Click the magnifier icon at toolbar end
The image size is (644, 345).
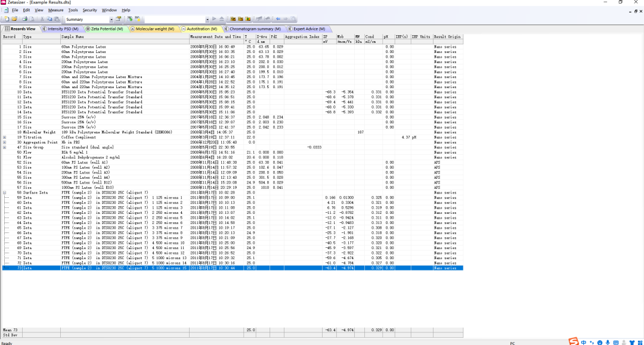click(293, 19)
